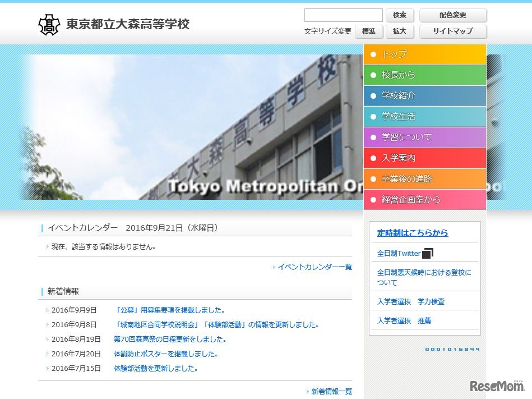Viewport: 532px width, 399px height.
Task: Enlarge text with the 拡大 button
Action: [399, 31]
